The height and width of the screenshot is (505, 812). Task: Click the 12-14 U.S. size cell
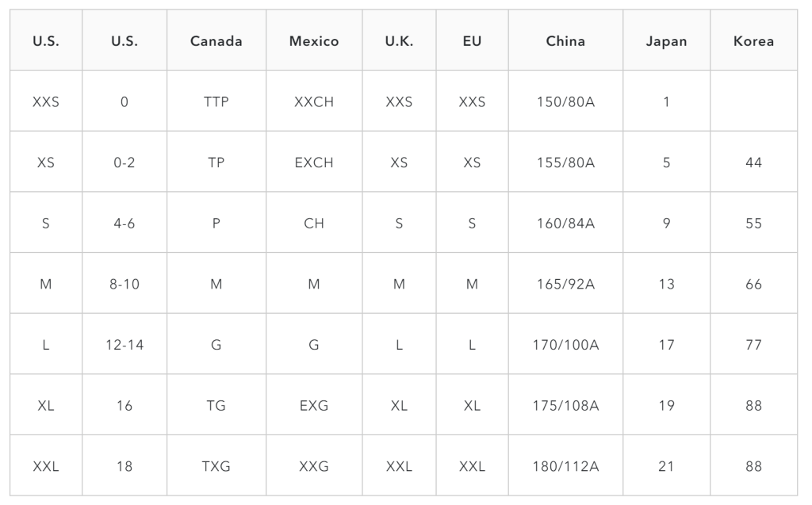pyautogui.click(x=124, y=344)
